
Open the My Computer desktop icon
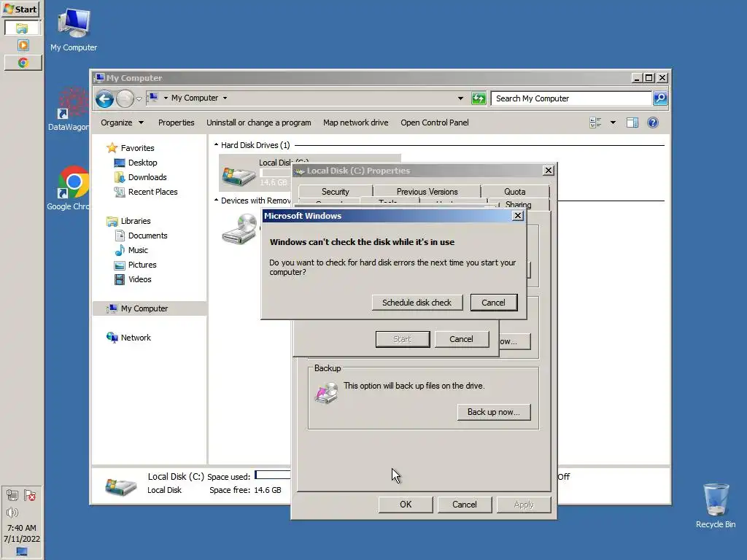pyautogui.click(x=74, y=30)
